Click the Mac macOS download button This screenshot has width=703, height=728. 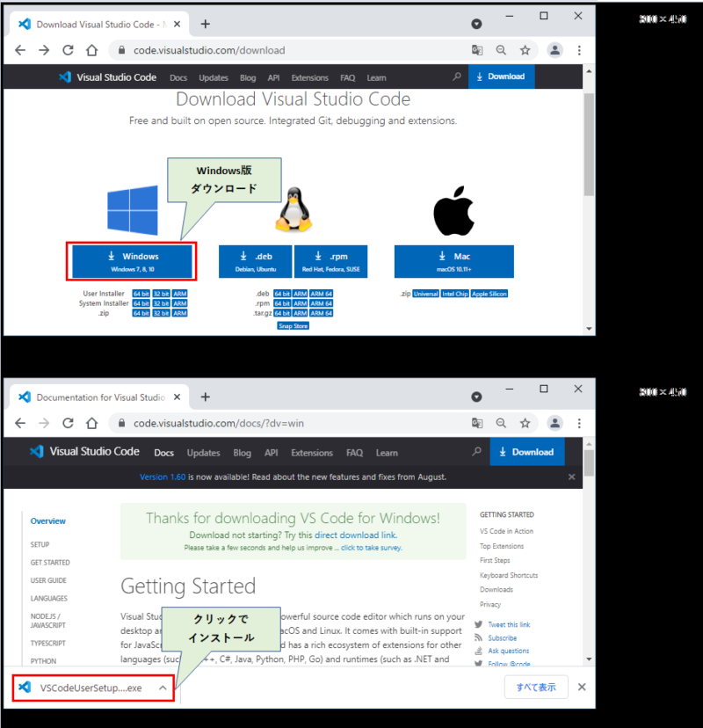click(453, 261)
